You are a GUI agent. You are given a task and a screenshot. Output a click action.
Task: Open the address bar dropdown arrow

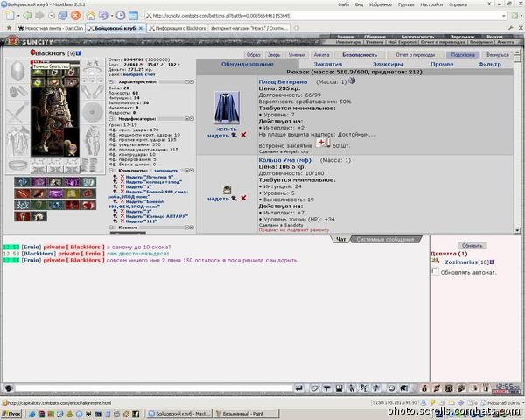point(504,16)
